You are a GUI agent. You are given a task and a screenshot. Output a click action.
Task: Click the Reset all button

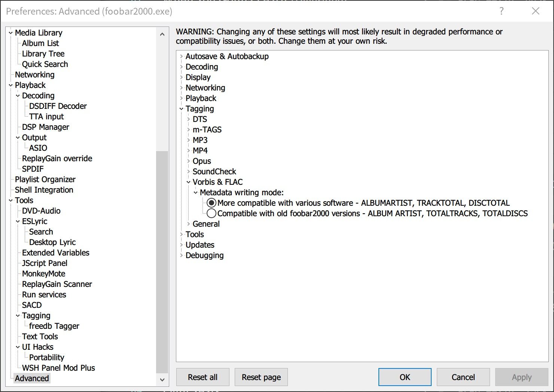pyautogui.click(x=203, y=377)
